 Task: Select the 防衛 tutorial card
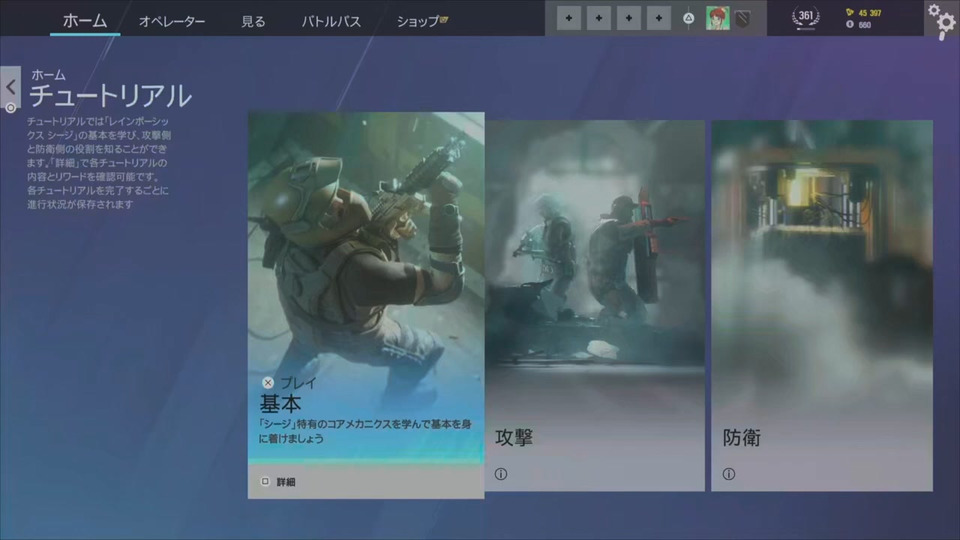[822, 306]
